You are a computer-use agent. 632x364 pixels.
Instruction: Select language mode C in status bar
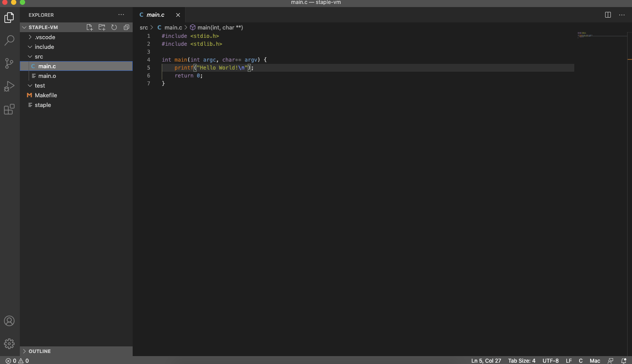pyautogui.click(x=581, y=360)
